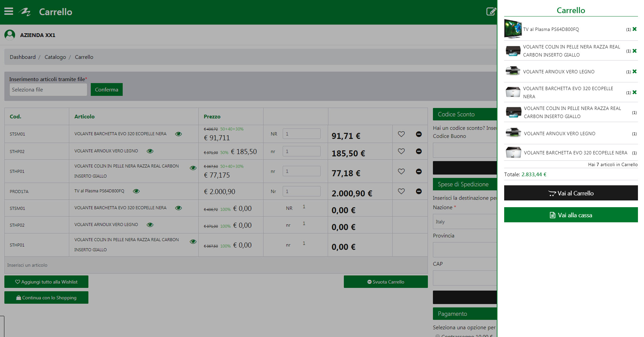This screenshot has width=644, height=337.
Task: Navigate to Catalogo breadcrumb
Action: point(55,57)
